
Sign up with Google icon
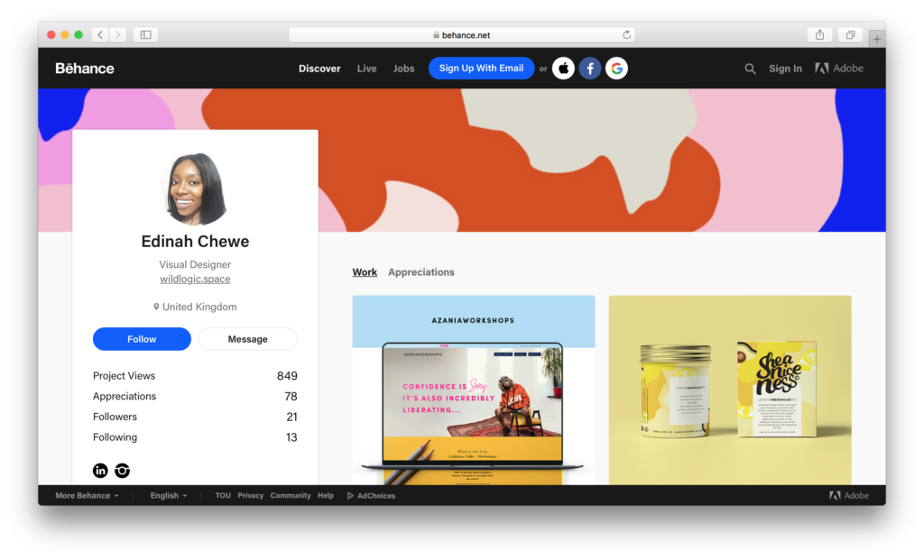coord(616,69)
